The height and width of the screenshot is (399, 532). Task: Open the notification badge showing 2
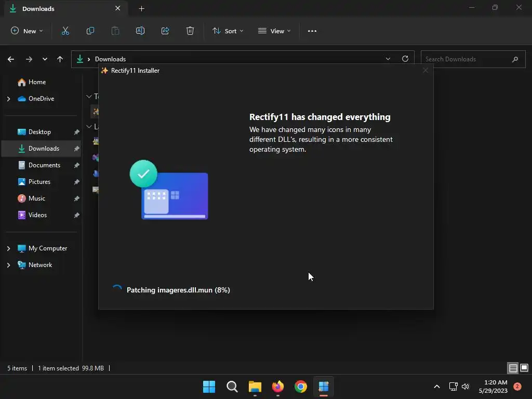coord(517,387)
